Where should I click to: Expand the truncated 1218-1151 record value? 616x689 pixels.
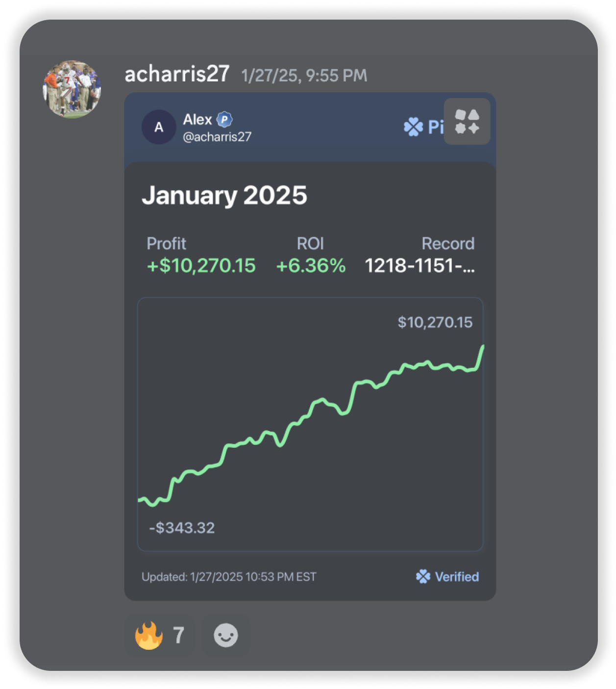tap(419, 266)
